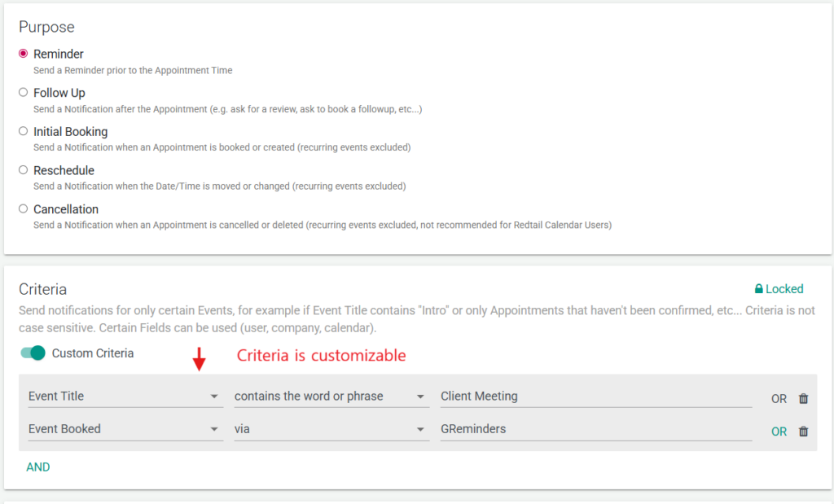Delete the Event Booked criteria row

pyautogui.click(x=803, y=432)
